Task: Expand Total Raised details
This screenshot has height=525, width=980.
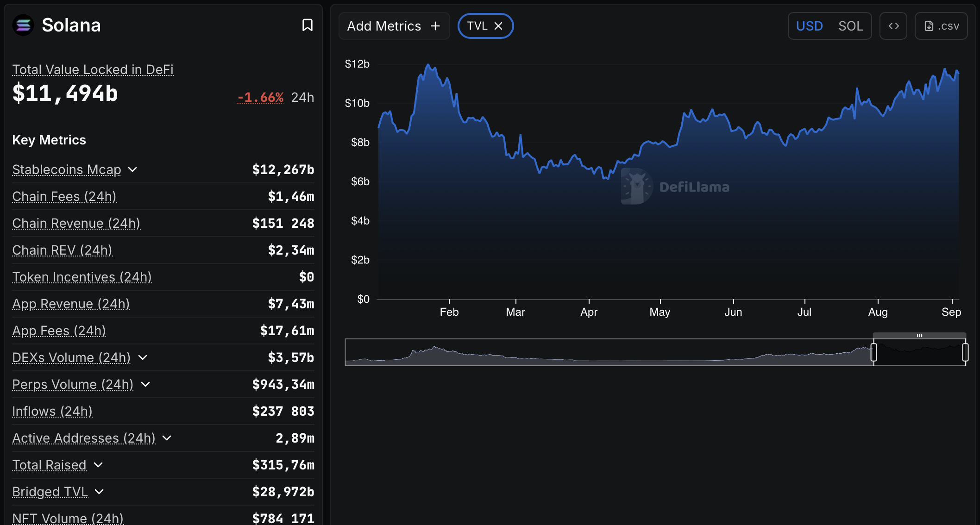Action: pos(98,465)
